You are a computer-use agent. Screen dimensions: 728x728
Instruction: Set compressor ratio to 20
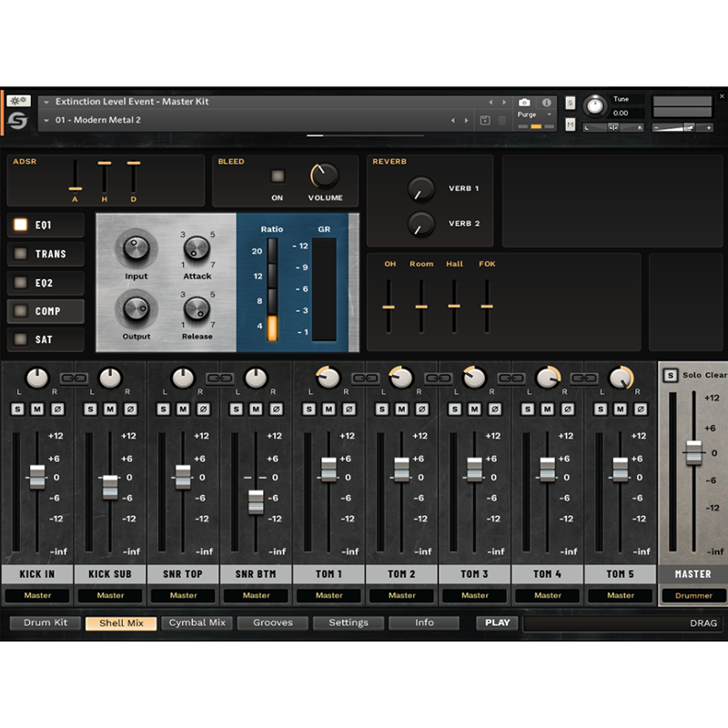click(x=272, y=251)
